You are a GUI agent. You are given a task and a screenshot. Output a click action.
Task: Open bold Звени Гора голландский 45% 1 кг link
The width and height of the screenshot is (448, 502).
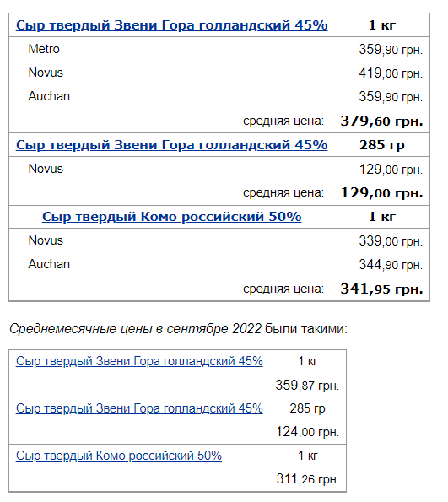click(171, 25)
